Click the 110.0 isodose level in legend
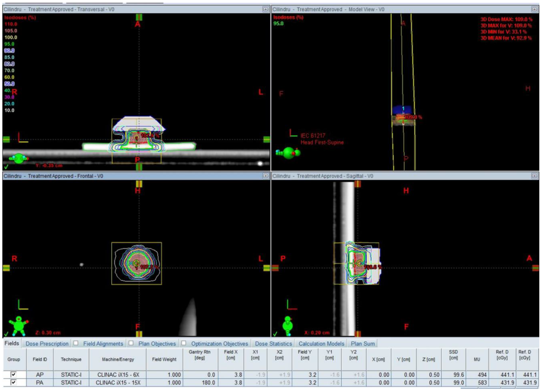Viewport: 544px width, 392px height. [11, 24]
